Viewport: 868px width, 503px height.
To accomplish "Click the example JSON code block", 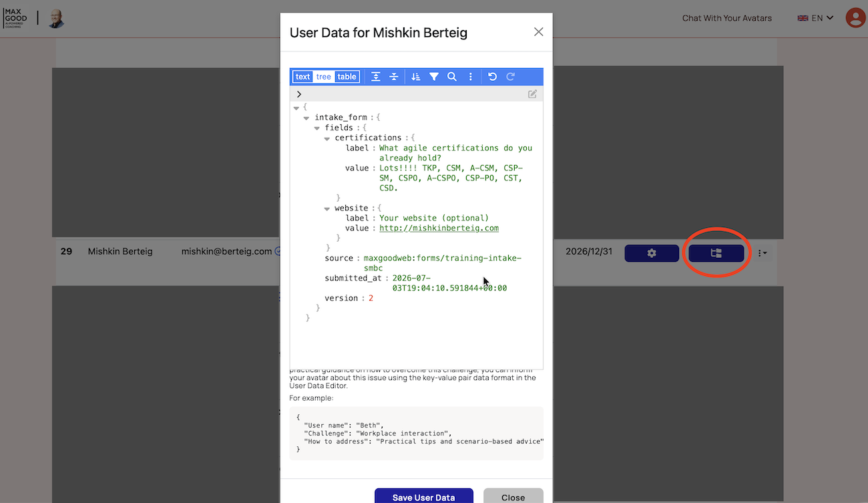I will pyautogui.click(x=416, y=434).
